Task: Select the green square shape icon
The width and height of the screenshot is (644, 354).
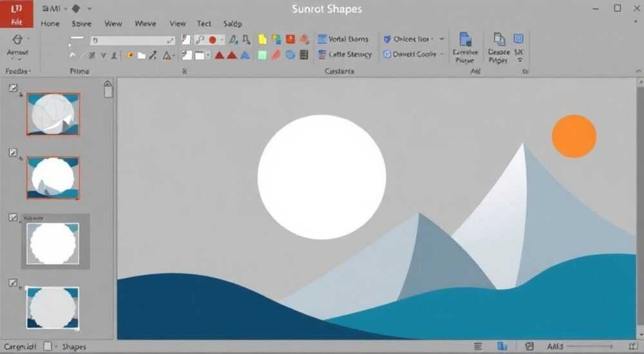Action: pos(262,55)
